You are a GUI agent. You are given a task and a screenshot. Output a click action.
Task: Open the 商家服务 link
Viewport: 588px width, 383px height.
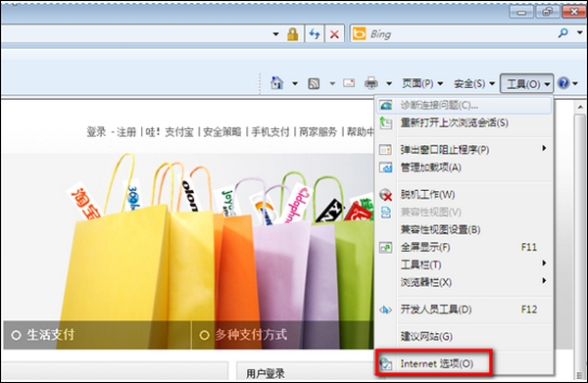tap(318, 132)
